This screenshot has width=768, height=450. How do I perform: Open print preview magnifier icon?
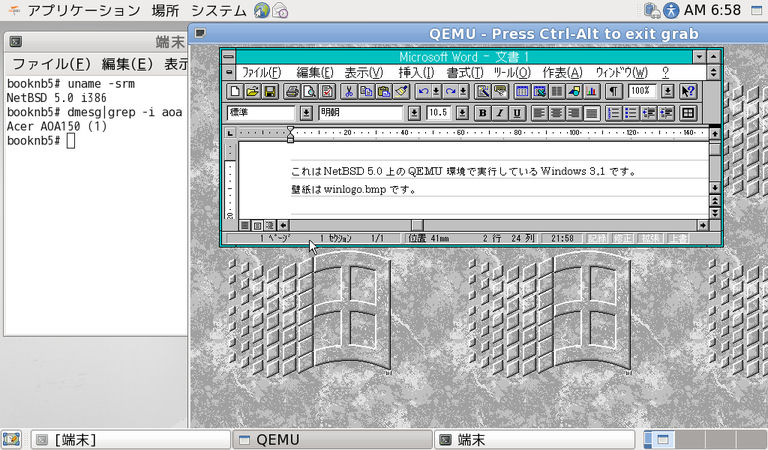(x=310, y=91)
